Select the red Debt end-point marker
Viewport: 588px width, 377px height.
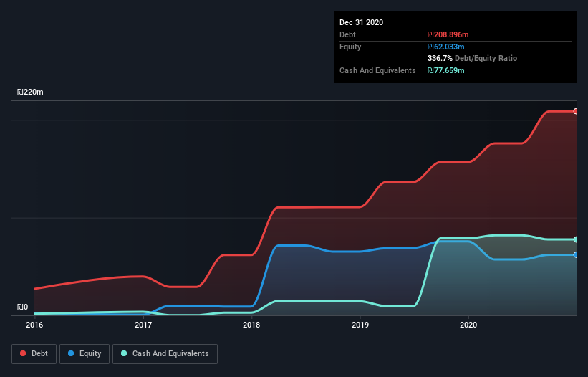(x=576, y=111)
